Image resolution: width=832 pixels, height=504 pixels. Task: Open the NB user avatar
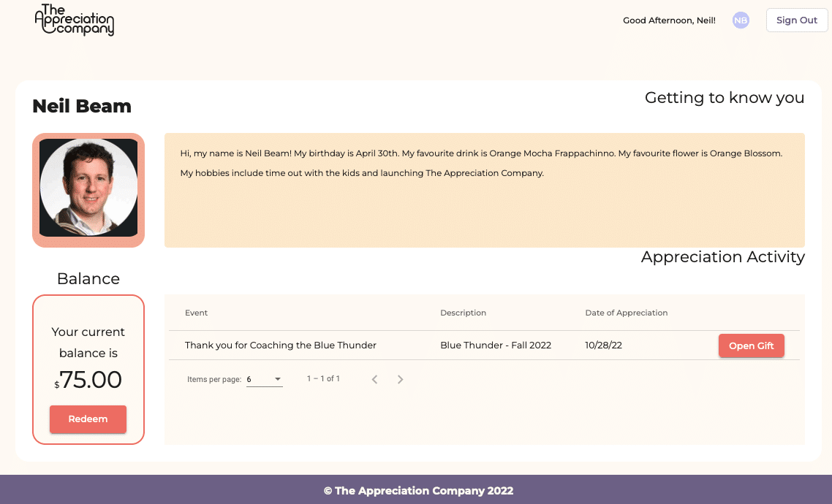(740, 20)
